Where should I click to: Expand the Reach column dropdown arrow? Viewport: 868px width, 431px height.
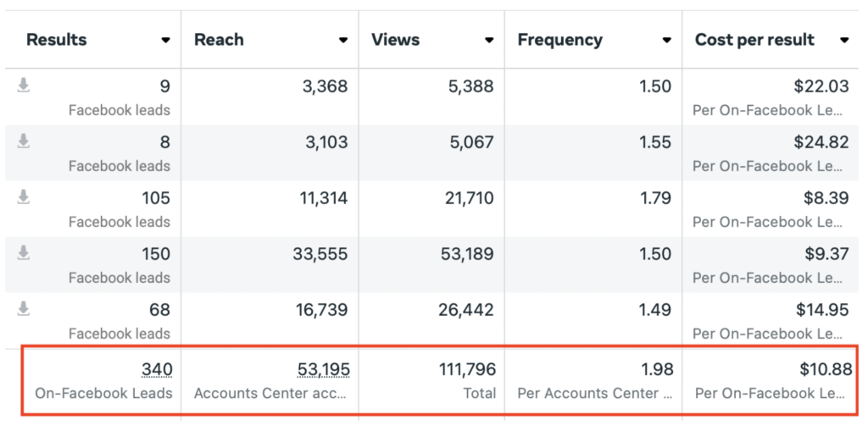[342, 41]
